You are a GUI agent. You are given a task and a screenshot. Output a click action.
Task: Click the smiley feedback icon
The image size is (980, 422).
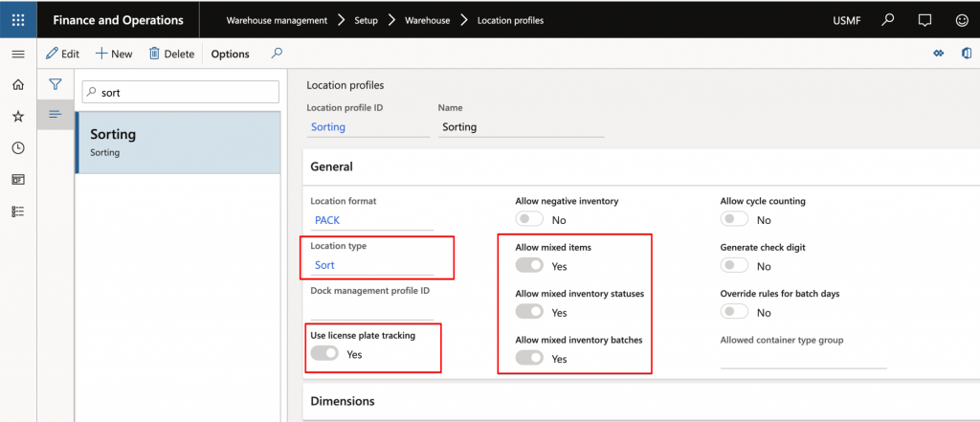(x=961, y=20)
